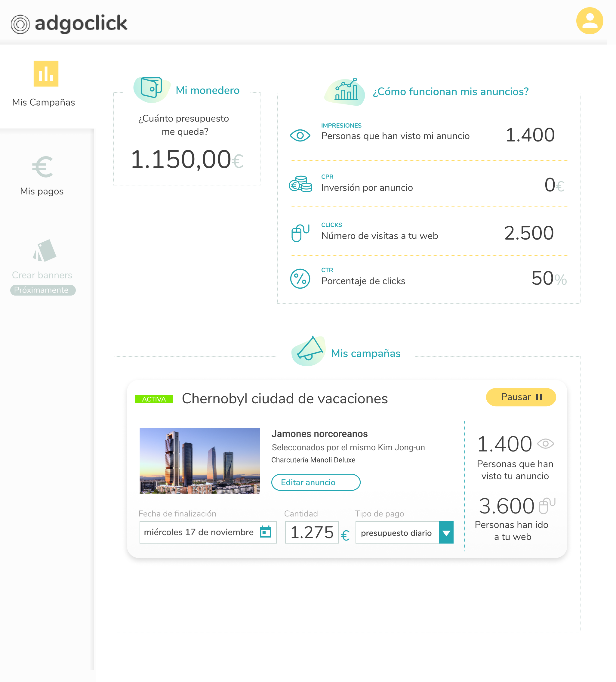Open the calendar icon in date field
The height and width of the screenshot is (682, 616).
click(265, 532)
